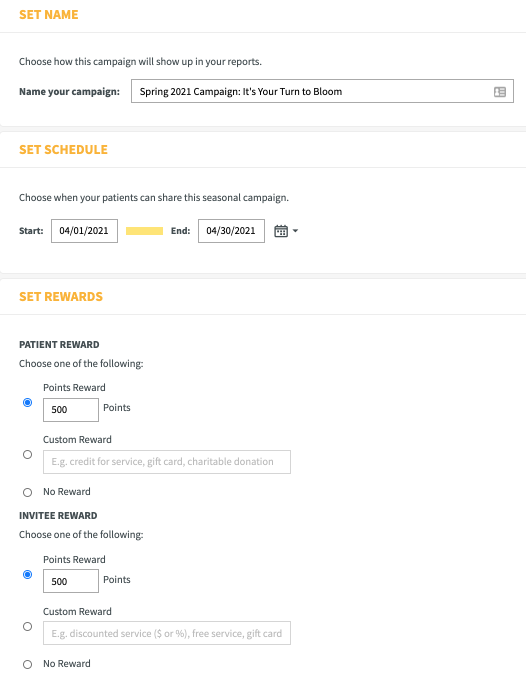Image resolution: width=526 pixels, height=686 pixels.
Task: Select Invitee Points Reward radio button
Action: (x=28, y=574)
